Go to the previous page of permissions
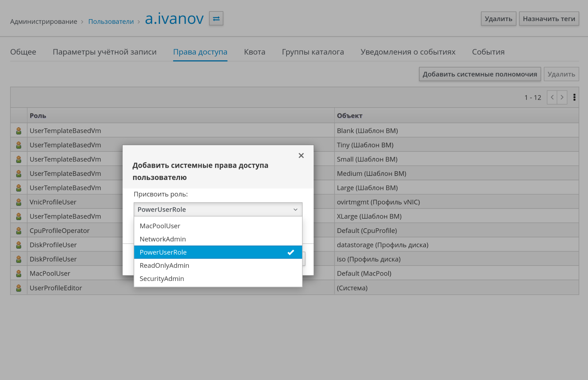Viewport: 588px width, 380px height. pyautogui.click(x=552, y=98)
